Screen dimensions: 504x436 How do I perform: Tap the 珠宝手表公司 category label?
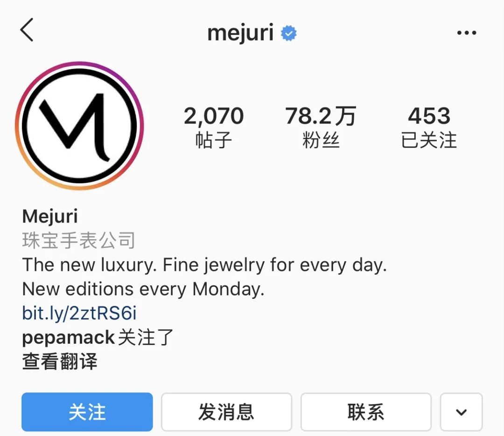point(78,240)
